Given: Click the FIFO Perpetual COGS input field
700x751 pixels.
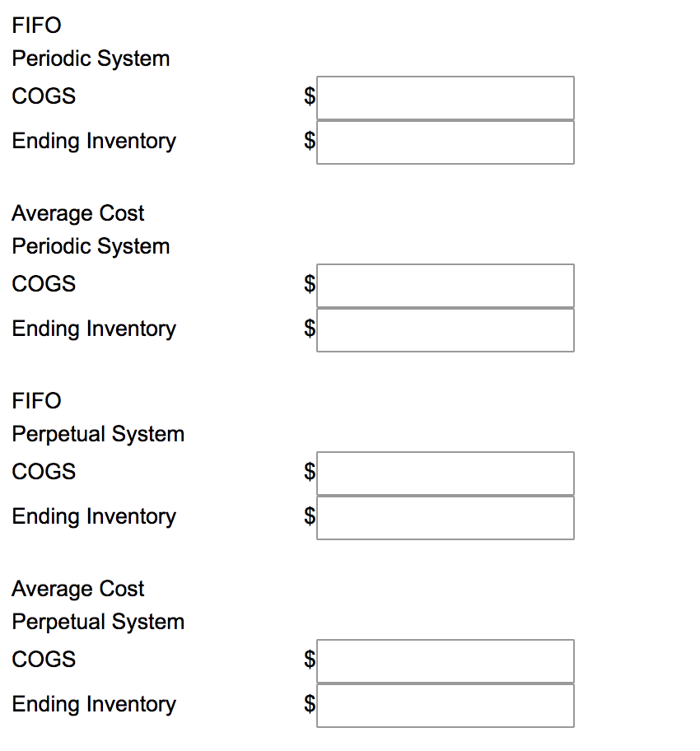Looking at the screenshot, I should pyautogui.click(x=445, y=473).
